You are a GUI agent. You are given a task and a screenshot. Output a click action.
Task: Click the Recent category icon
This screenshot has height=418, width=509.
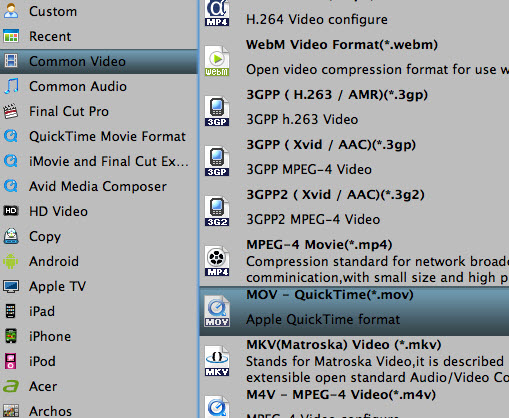pyautogui.click(x=11, y=36)
